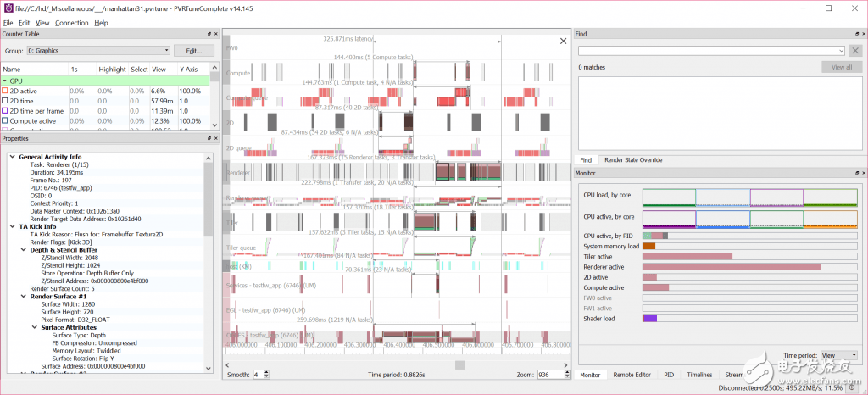Float the Counter Table panel
Screen dimensions: 868x395
[x=209, y=34]
